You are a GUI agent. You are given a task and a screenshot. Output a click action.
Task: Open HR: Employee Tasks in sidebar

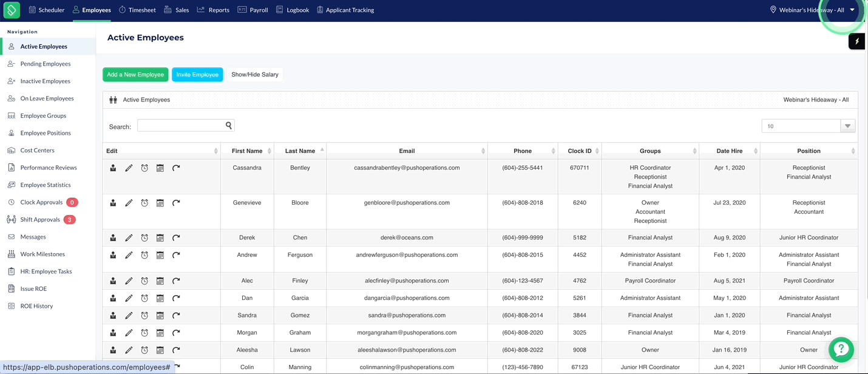click(46, 271)
